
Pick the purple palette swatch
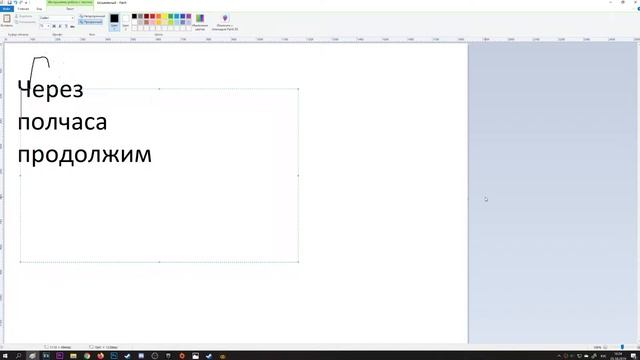(189, 16)
